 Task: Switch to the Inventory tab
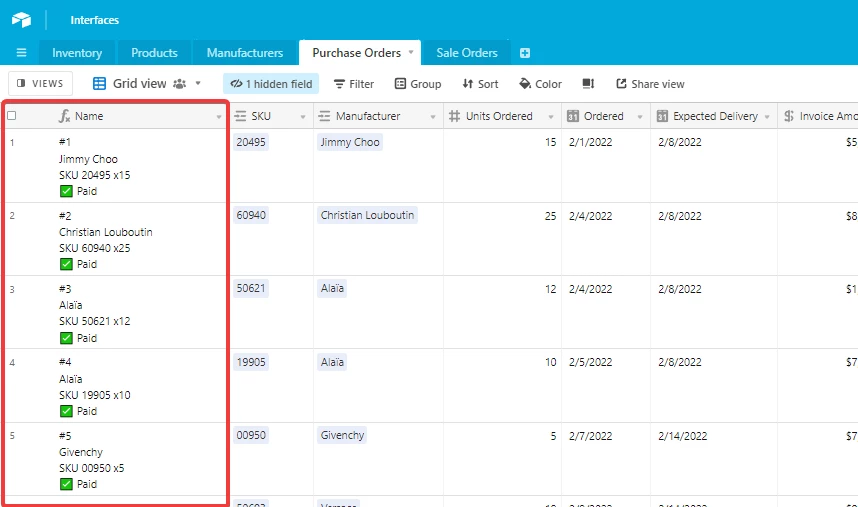click(77, 53)
